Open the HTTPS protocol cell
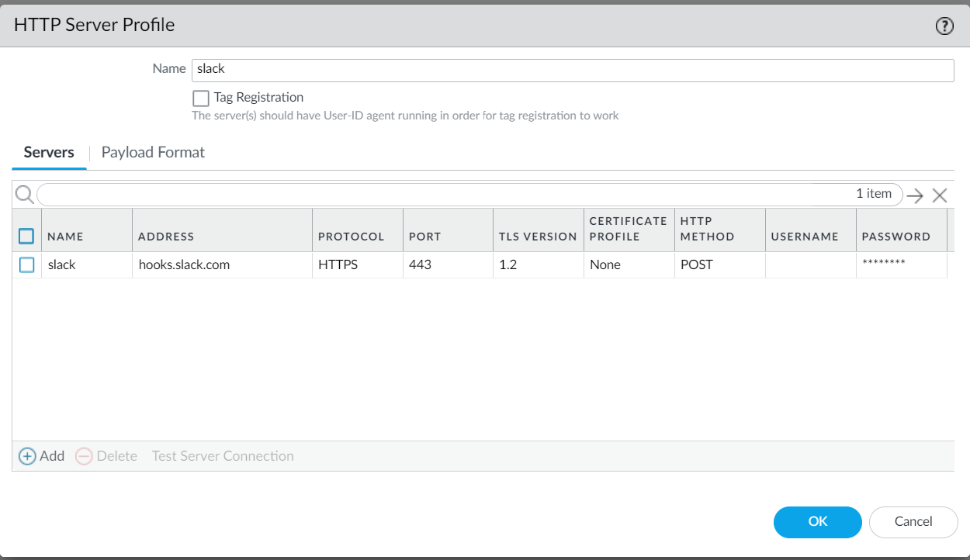970x560 pixels. tap(338, 264)
